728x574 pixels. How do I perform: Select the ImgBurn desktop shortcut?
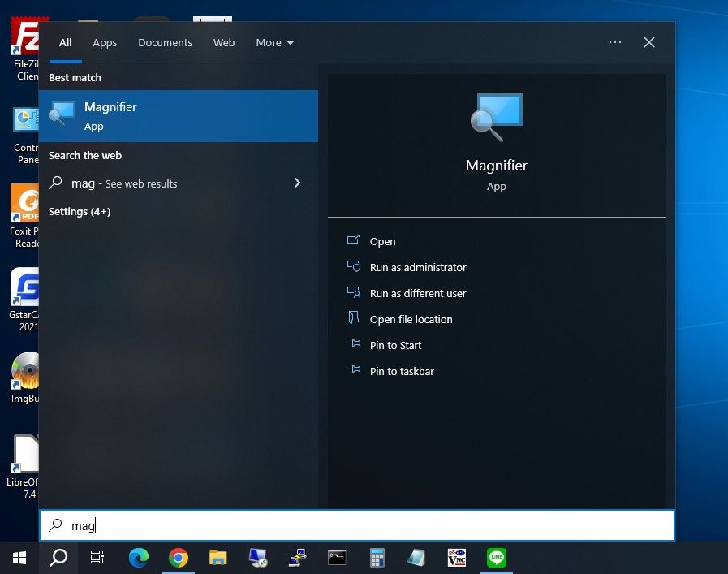tap(24, 378)
